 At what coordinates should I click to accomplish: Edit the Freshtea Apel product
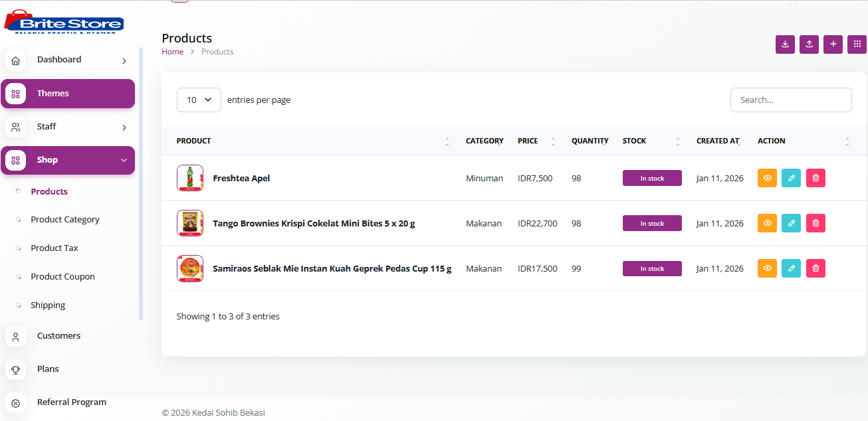(791, 178)
